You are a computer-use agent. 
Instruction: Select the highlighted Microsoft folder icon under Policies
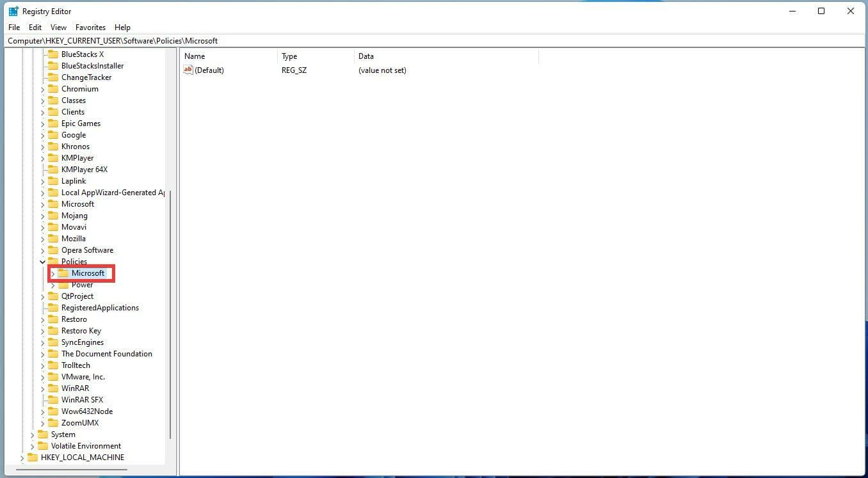[64, 273]
